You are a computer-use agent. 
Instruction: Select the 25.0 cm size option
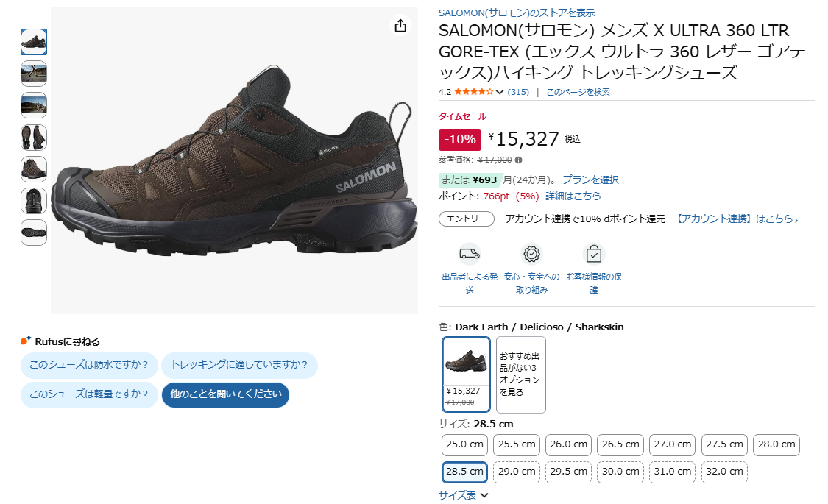pos(465,444)
